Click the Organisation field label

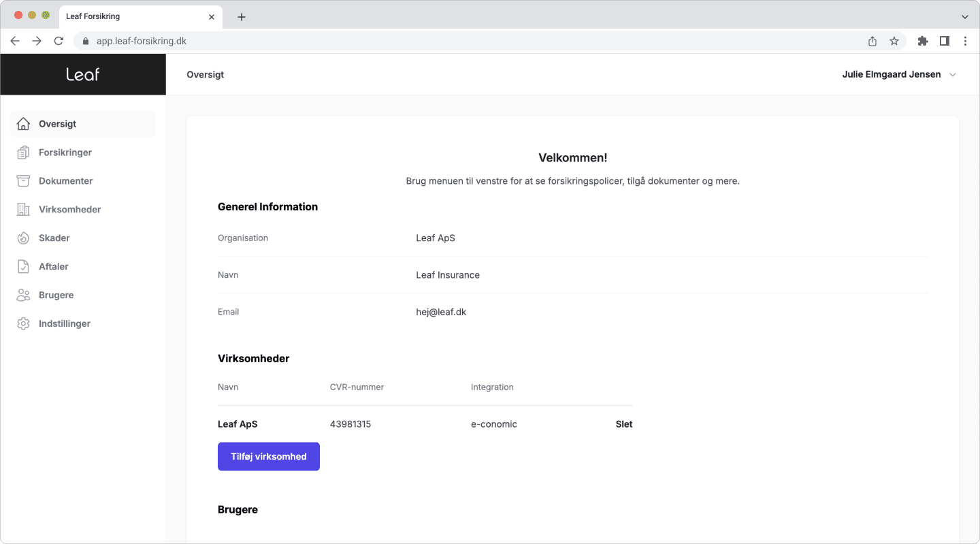(x=243, y=238)
